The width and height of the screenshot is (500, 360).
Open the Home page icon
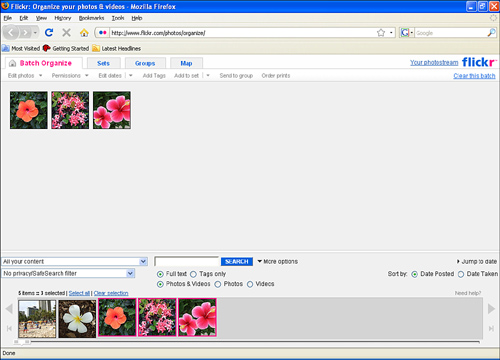(x=84, y=33)
